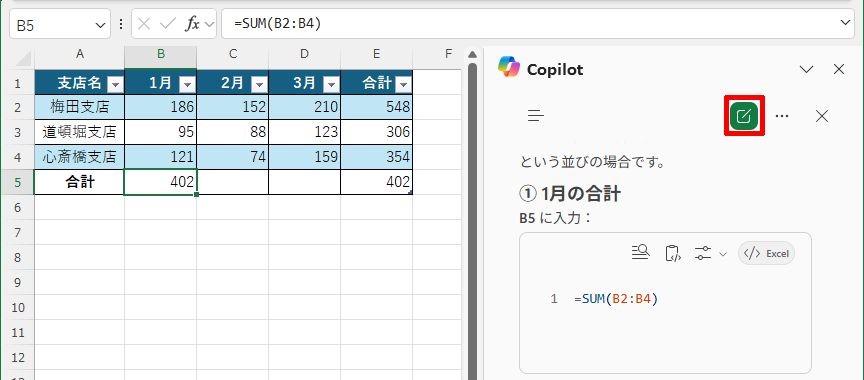Select cell B5 showing 402
Screen dimensions: 864x380
(161, 182)
